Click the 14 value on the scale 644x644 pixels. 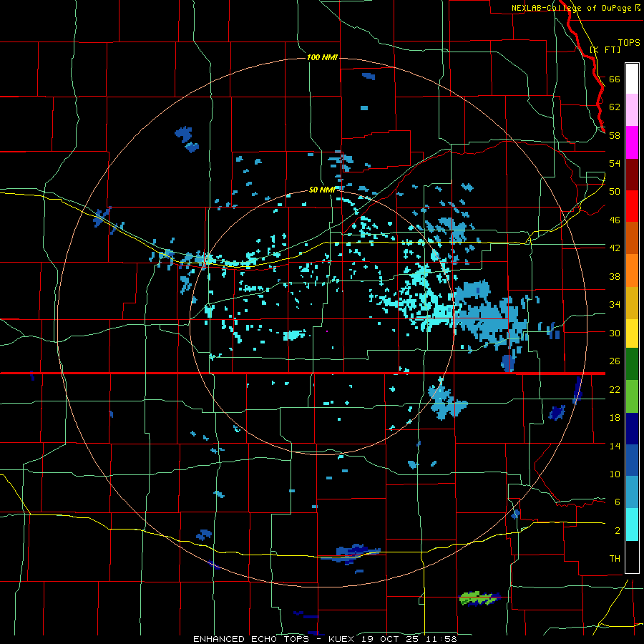(615, 446)
